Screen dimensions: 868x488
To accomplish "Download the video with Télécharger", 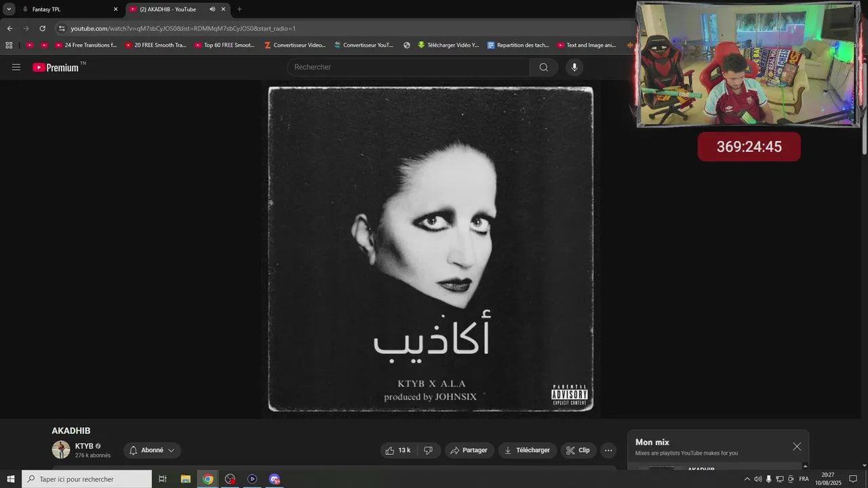I will pyautogui.click(x=528, y=450).
